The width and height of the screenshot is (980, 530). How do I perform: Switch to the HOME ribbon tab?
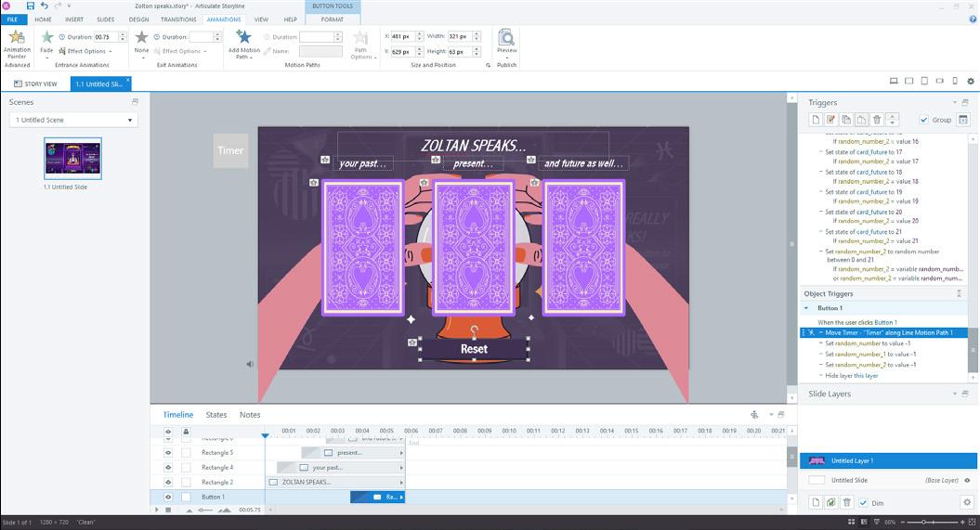point(43,19)
